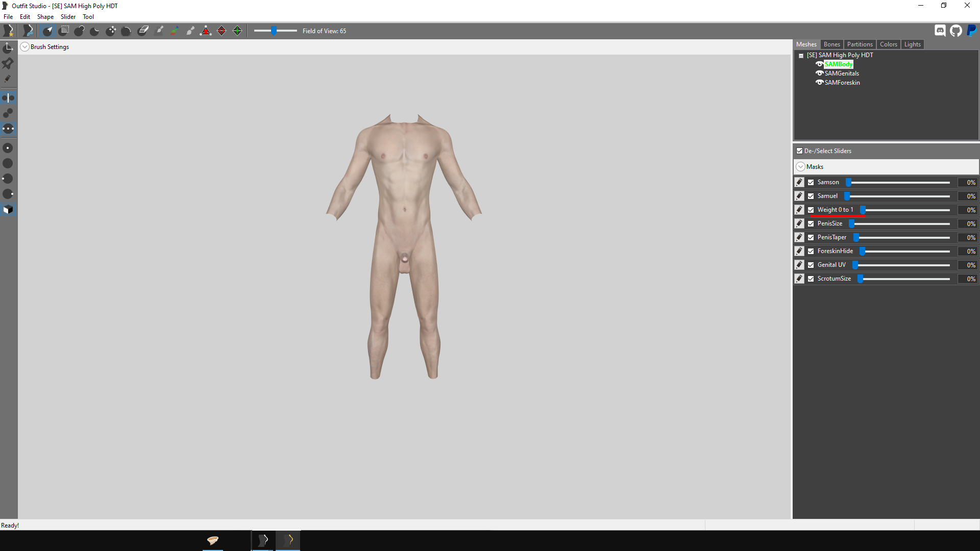
Task: Select the Inflate brush tool
Action: tap(79, 31)
